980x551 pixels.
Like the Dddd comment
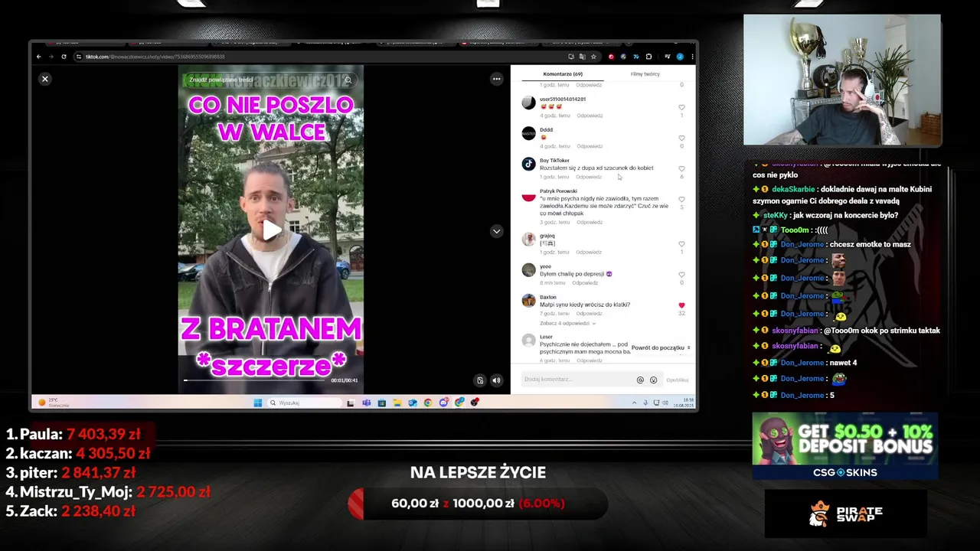[x=681, y=139]
